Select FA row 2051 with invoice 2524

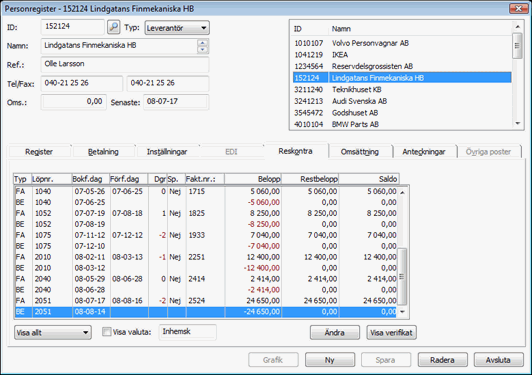tap(206, 301)
